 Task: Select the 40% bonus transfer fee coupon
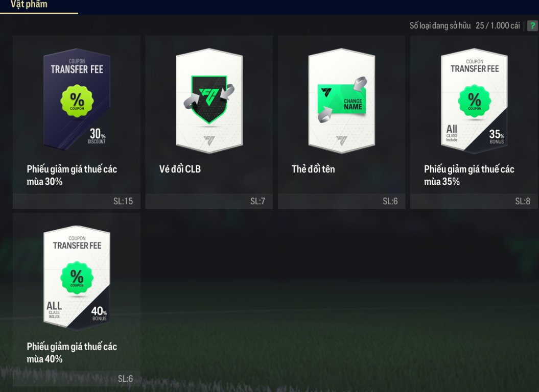77,278
